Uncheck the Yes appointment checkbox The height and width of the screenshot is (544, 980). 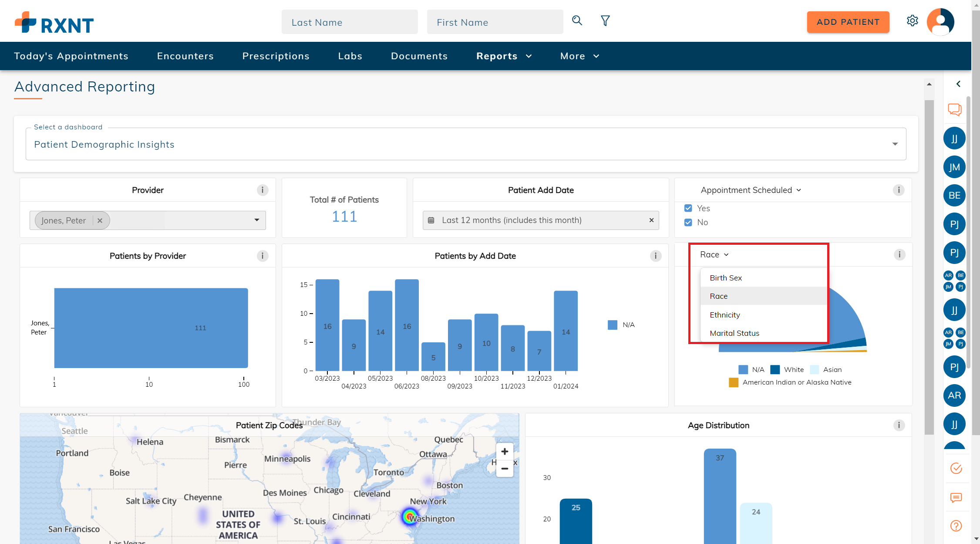click(688, 208)
